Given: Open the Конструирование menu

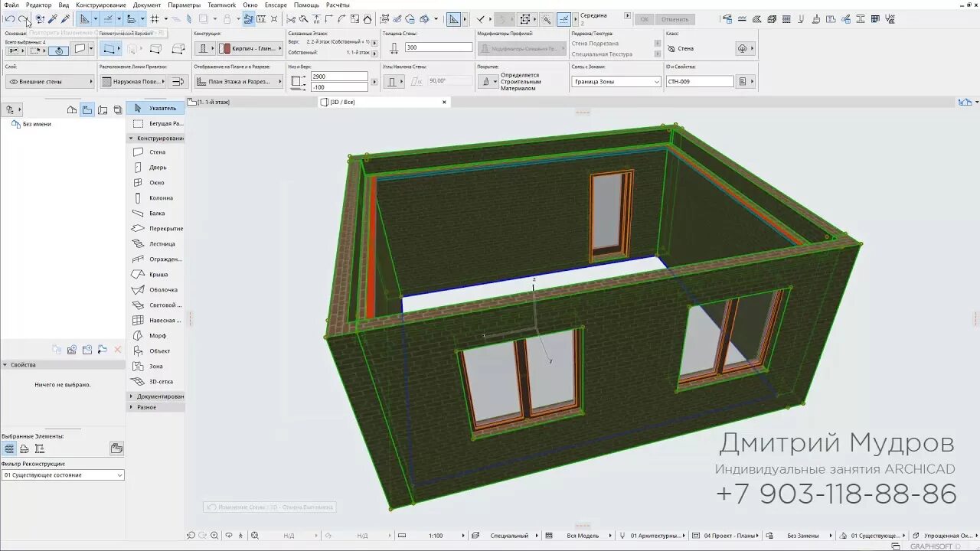Looking at the screenshot, I should (101, 5).
